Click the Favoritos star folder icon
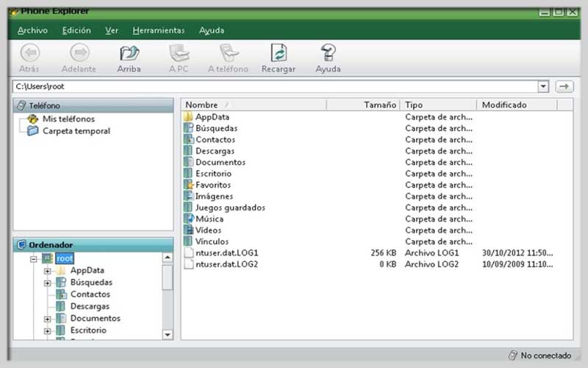The image size is (588, 368). click(x=188, y=185)
